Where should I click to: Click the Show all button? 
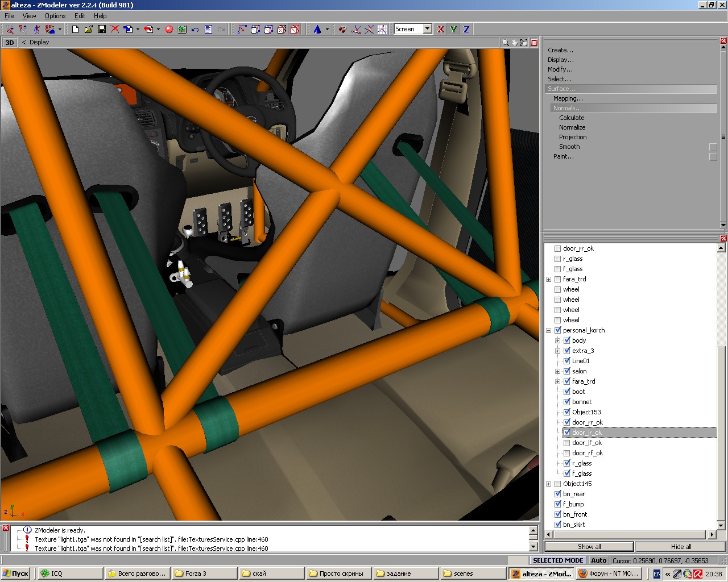coord(589,546)
